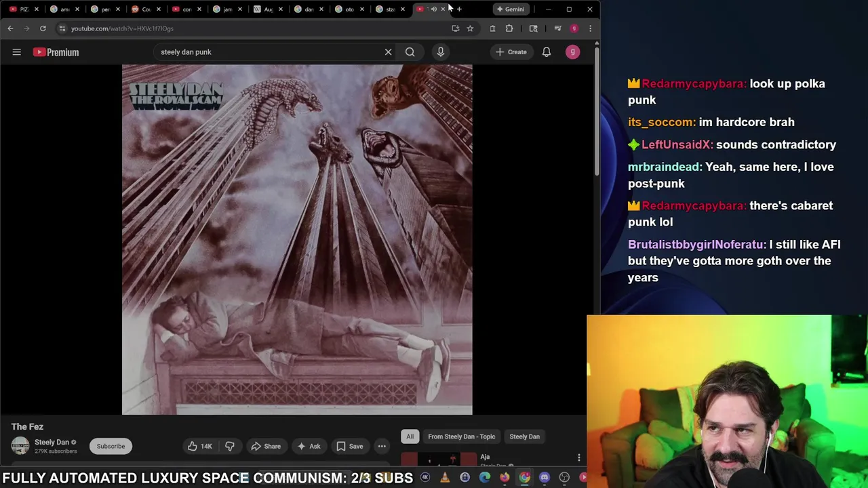This screenshot has height=488, width=868.
Task: Click the Ask button below the video
Action: pyautogui.click(x=309, y=446)
